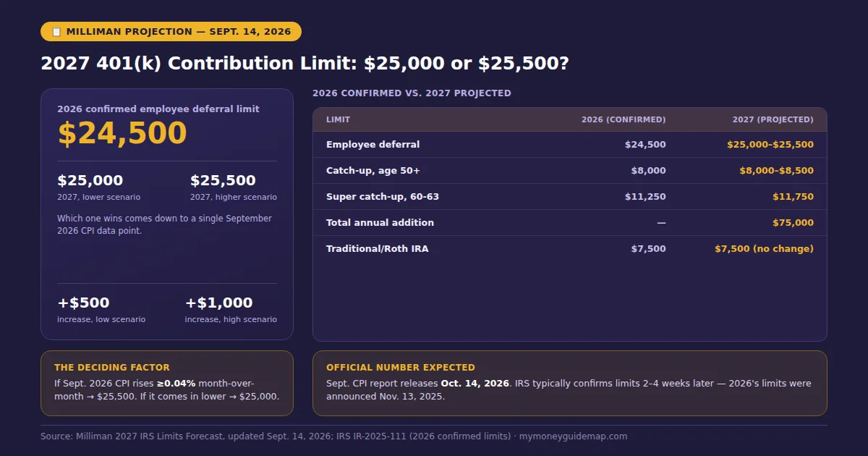Click the '2027, higher scenario' caption
Screen dimensions: 868x456
coord(234,197)
